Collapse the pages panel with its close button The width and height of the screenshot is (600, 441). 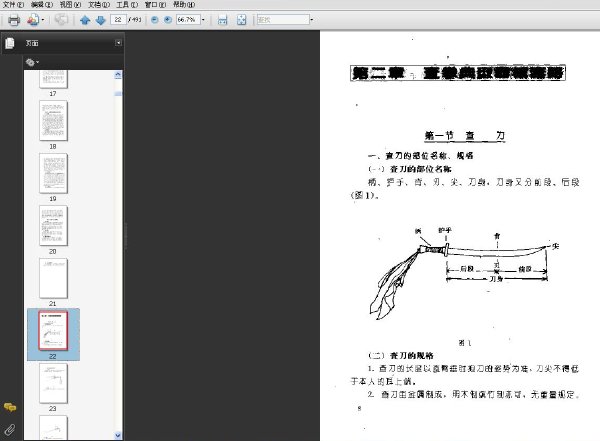point(119,43)
